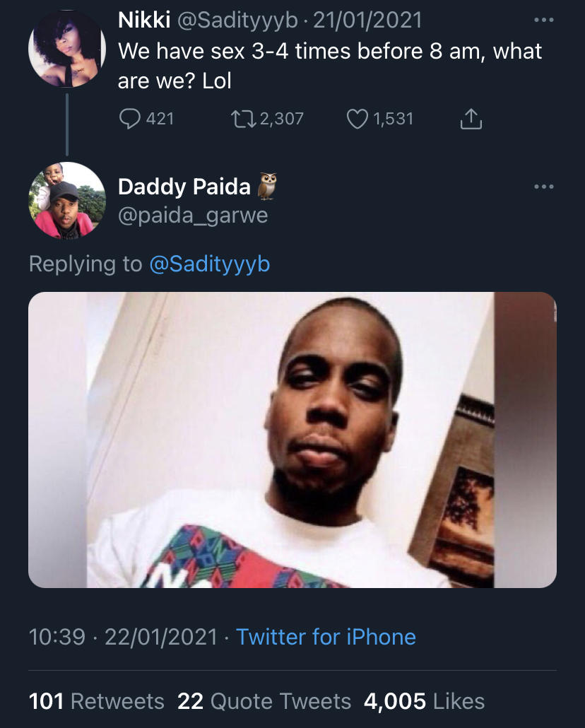Open the three-dot menu on Daddy Paida's tweet
This screenshot has height=728, width=585.
click(543, 187)
